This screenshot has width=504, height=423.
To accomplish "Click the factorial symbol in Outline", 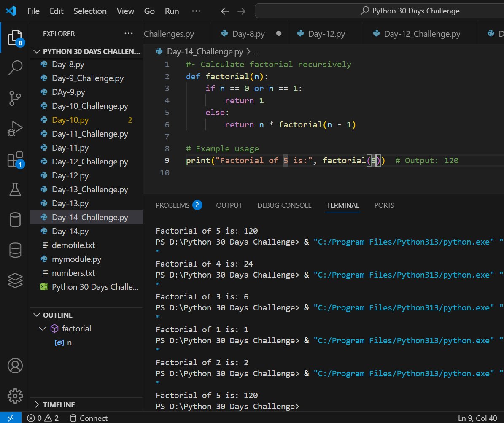I will tap(76, 329).
